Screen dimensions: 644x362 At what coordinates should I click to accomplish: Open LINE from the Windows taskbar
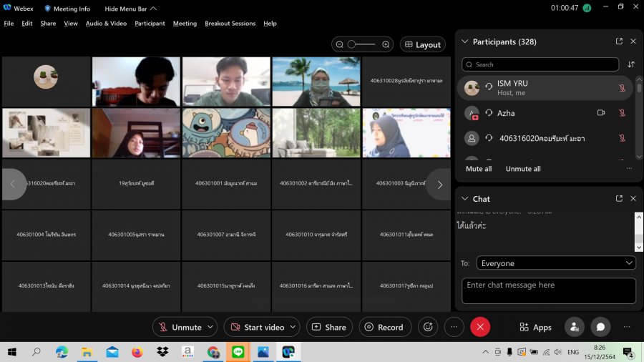point(238,352)
